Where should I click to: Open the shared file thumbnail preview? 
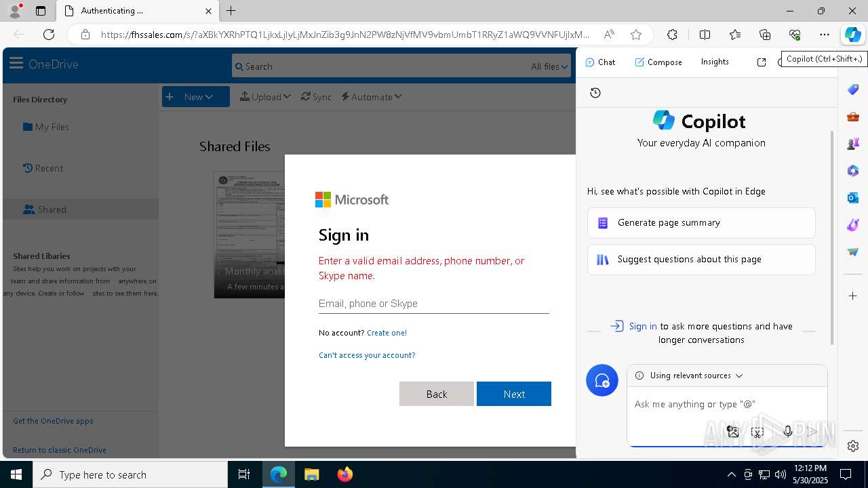[250, 235]
